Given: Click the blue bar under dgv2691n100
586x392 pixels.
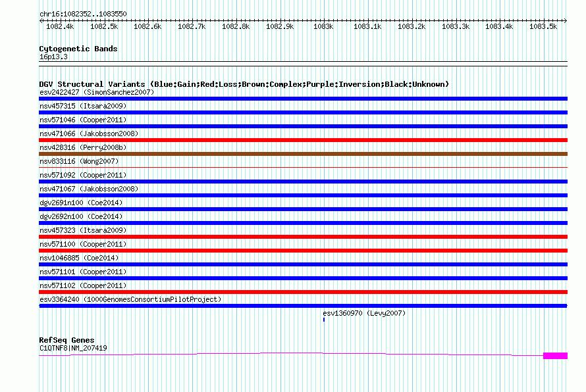Looking at the screenshot, I should (303, 209).
